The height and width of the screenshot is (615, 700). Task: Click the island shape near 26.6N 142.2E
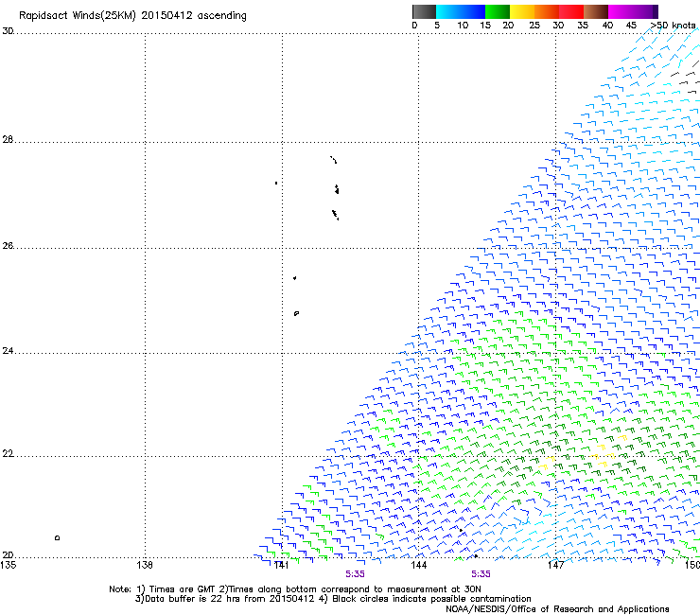[335, 215]
